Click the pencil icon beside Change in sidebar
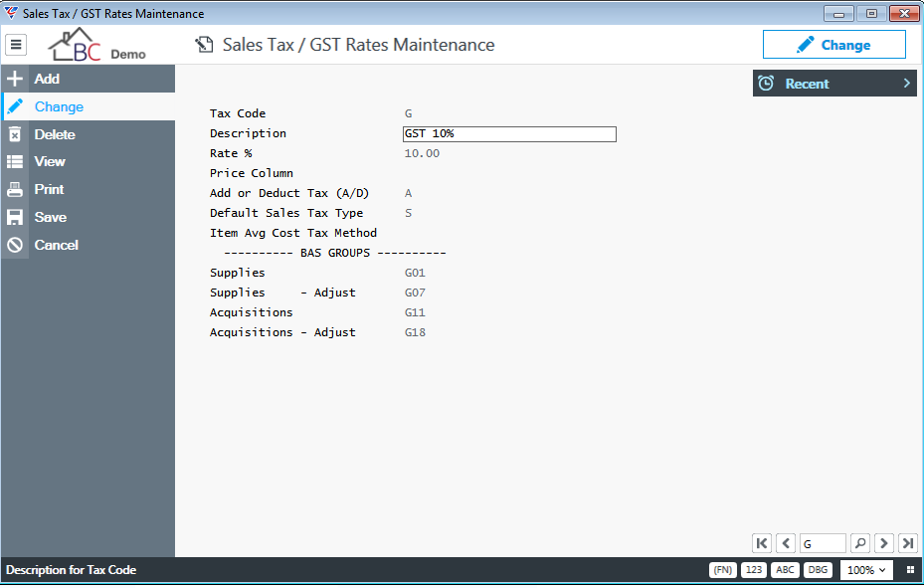The height and width of the screenshot is (588, 924). 15,106
